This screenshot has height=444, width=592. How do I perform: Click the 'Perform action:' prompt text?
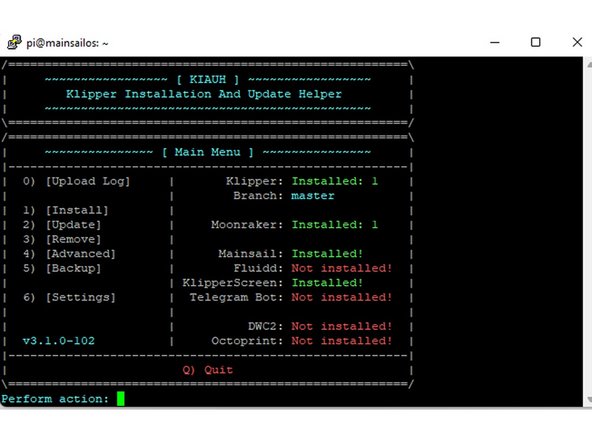(55, 399)
